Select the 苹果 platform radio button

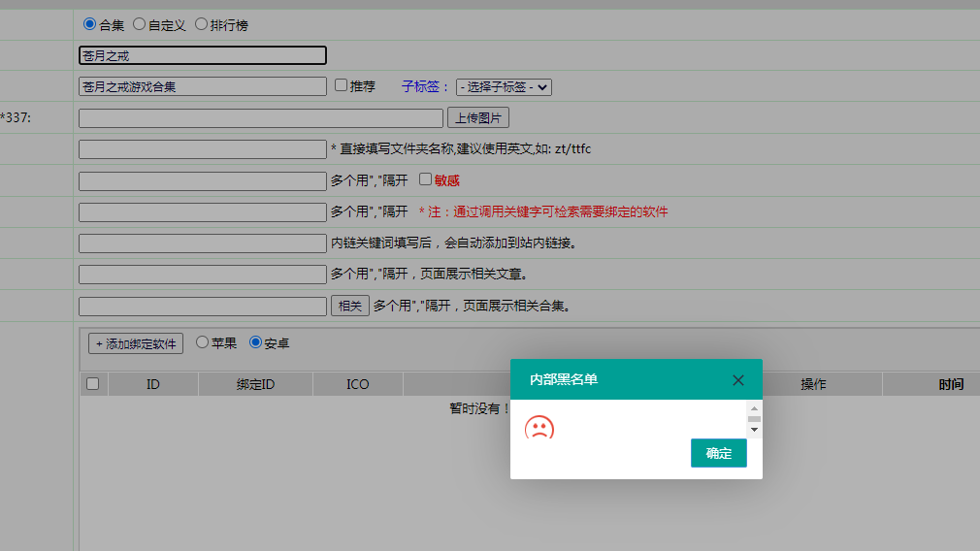point(203,342)
